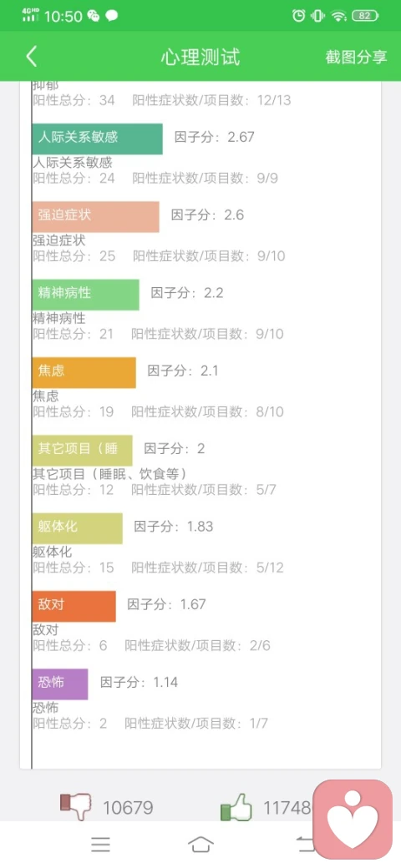This screenshot has height=868, width=401.
Task: Tap the 焦虑 orange bar
Action: 84,372
